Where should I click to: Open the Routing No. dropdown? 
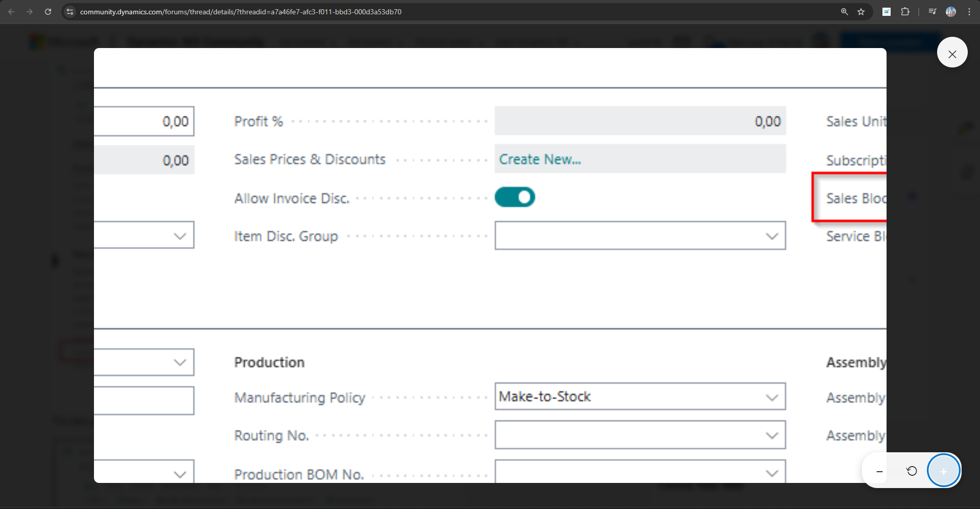click(x=771, y=435)
